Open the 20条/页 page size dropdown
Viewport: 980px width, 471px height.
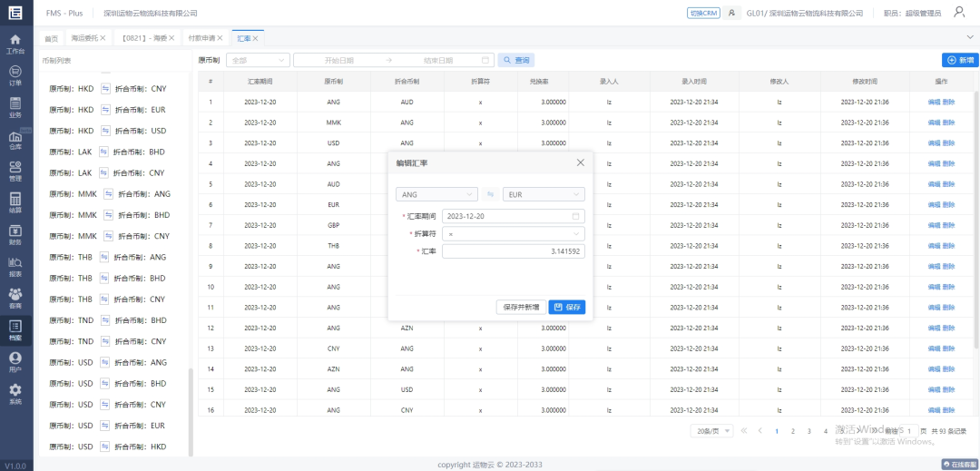click(x=712, y=431)
